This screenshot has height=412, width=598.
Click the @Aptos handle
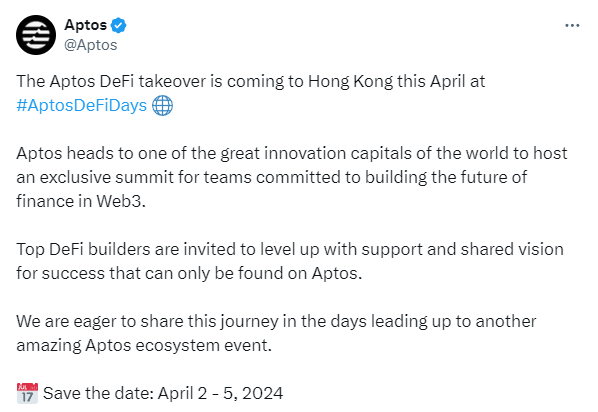(91, 45)
